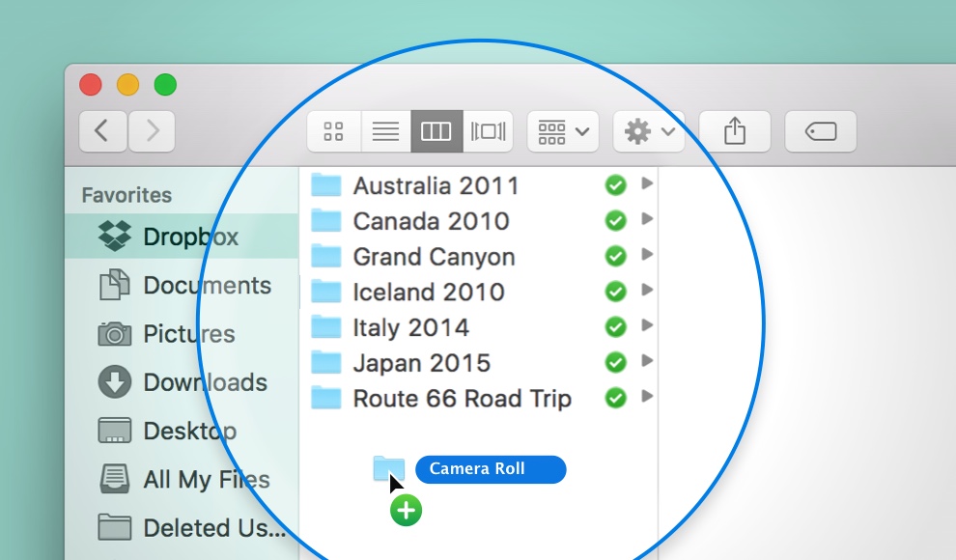Open the Pictures sidebar item
956x560 pixels.
188,334
